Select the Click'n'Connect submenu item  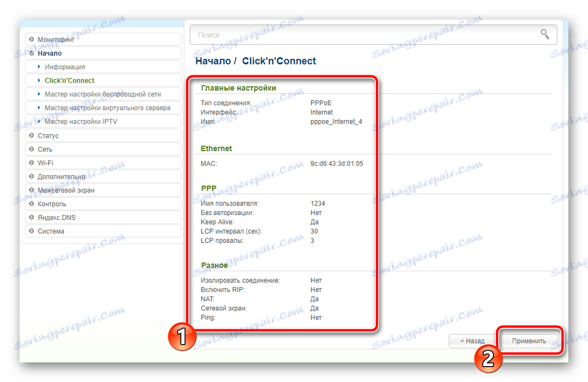pos(103,81)
